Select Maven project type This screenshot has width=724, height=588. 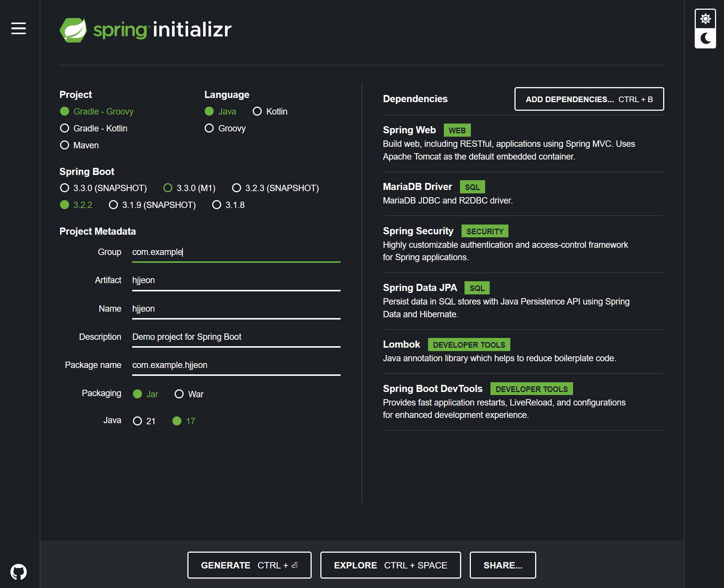(65, 145)
